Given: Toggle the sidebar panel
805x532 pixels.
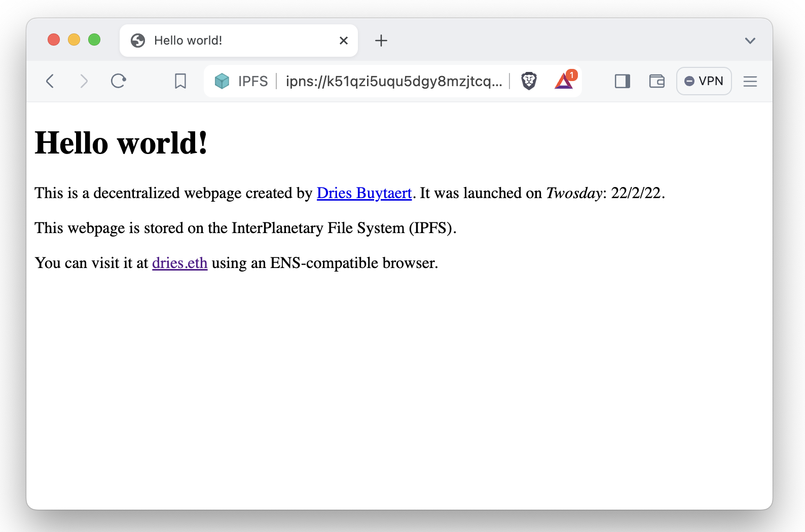Looking at the screenshot, I should tap(623, 81).
